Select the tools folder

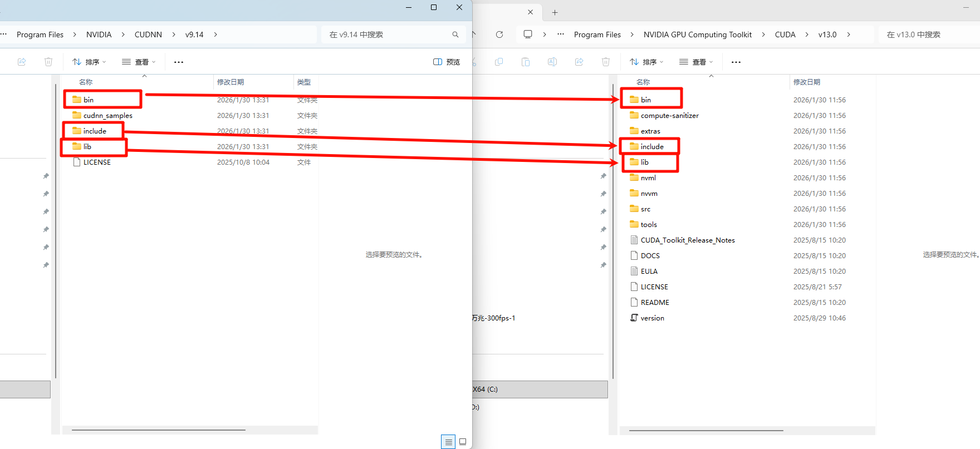click(x=649, y=224)
